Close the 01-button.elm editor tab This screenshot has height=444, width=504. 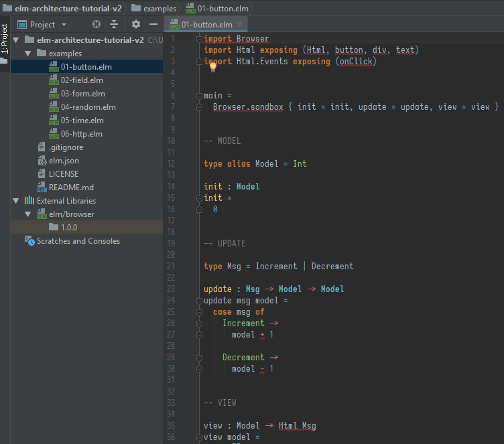(x=239, y=24)
